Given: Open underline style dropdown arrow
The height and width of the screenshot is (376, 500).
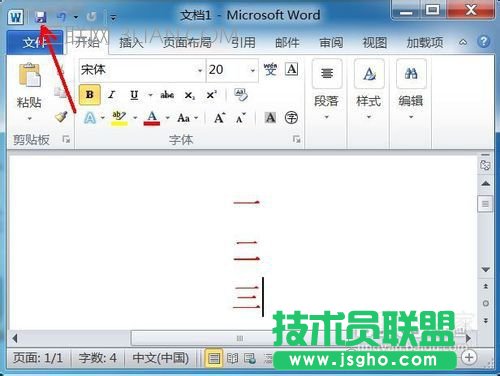Looking at the screenshot, I should coord(150,95).
